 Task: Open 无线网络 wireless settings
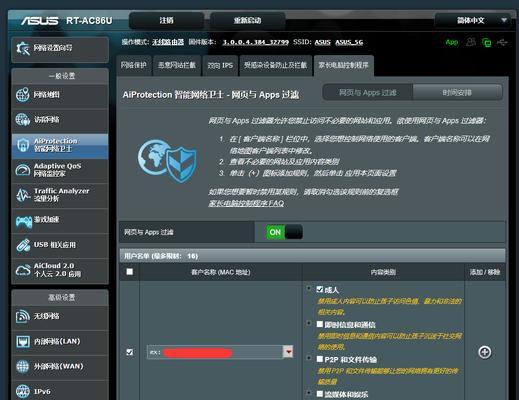tap(60, 317)
